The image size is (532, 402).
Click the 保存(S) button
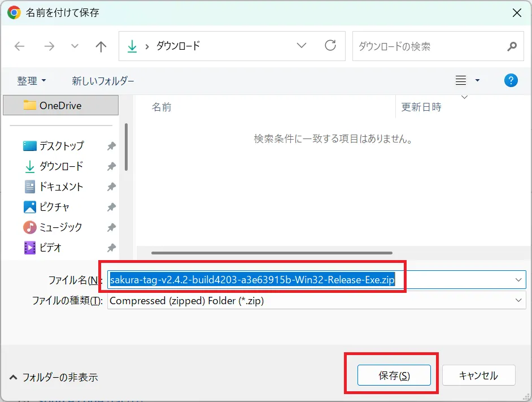point(394,375)
